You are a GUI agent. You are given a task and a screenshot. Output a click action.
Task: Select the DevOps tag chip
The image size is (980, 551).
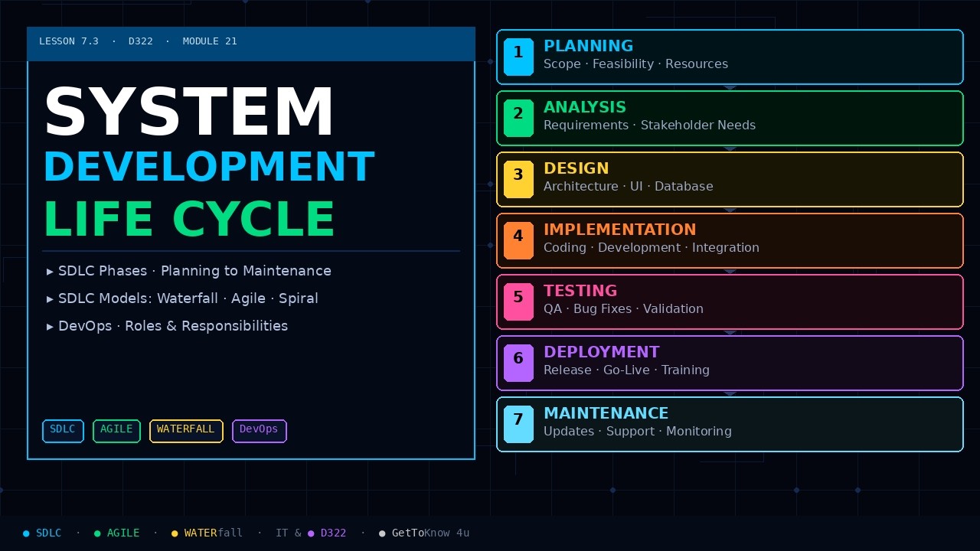point(259,431)
